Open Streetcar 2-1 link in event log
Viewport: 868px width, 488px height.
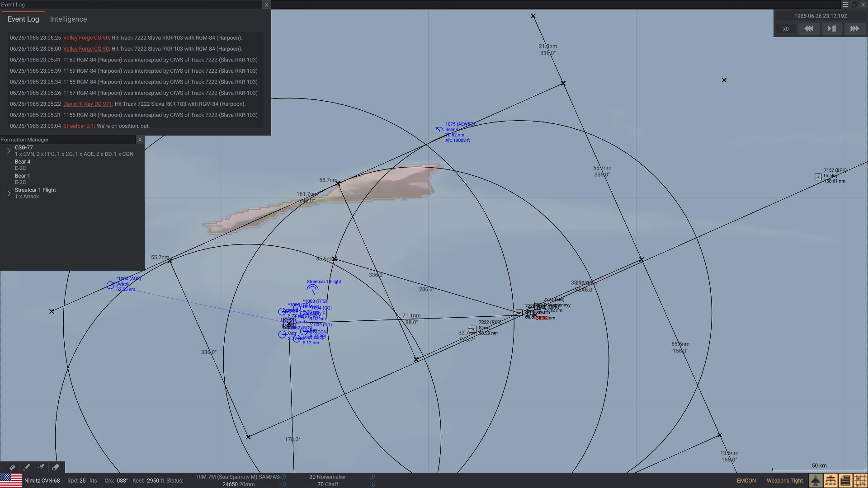[x=79, y=126]
